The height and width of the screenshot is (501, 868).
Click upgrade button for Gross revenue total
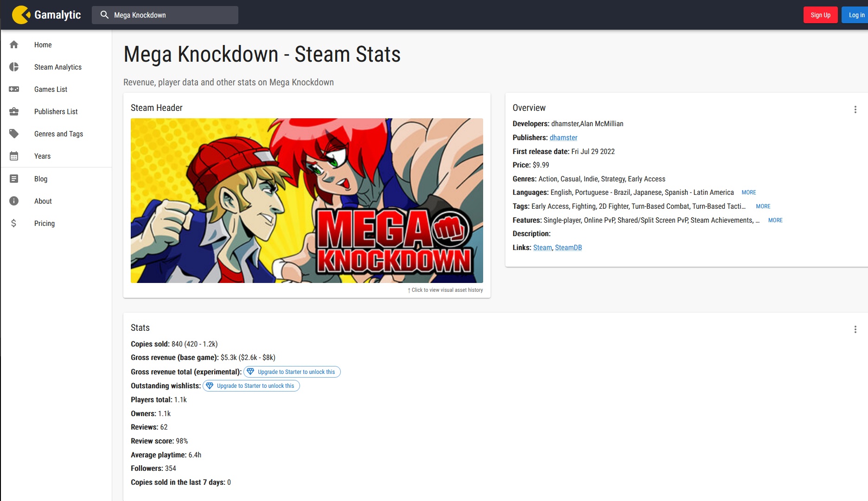click(x=292, y=372)
